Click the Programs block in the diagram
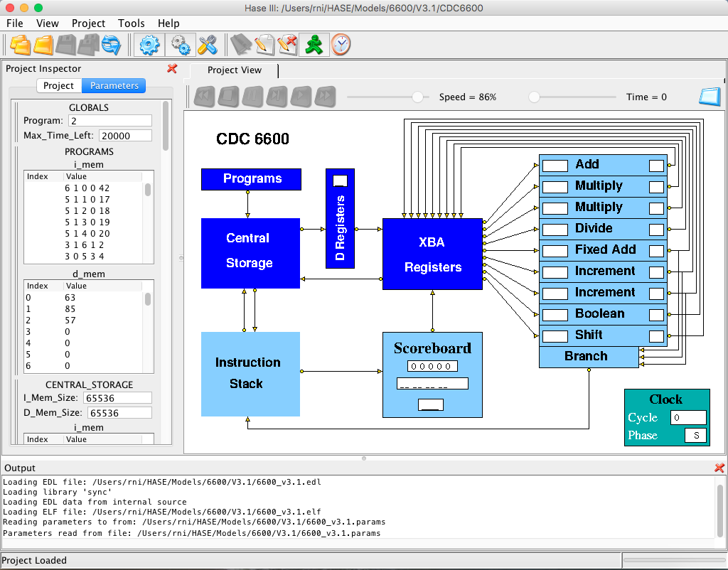This screenshot has width=728, height=570. point(251,179)
